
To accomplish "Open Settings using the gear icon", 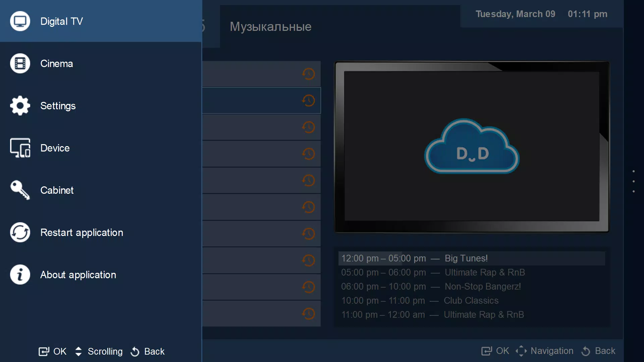I will click(x=19, y=106).
